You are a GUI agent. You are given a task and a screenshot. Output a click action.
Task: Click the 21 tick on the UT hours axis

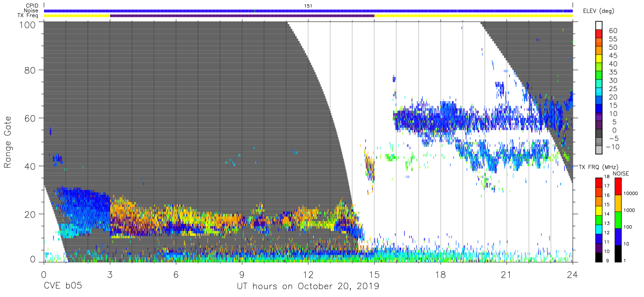point(507,274)
